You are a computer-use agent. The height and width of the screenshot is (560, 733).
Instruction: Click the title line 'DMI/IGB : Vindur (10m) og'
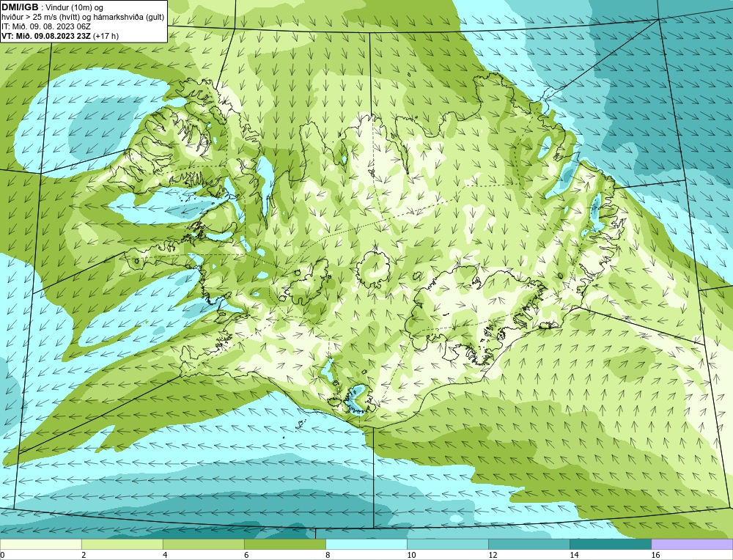point(53,7)
